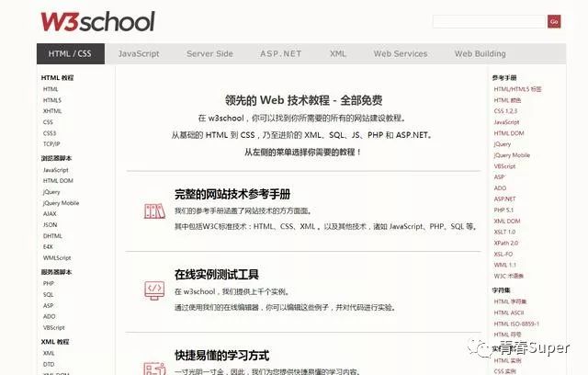Click the books reference manual icon
Screen dimensions: 588x375
click(154, 211)
